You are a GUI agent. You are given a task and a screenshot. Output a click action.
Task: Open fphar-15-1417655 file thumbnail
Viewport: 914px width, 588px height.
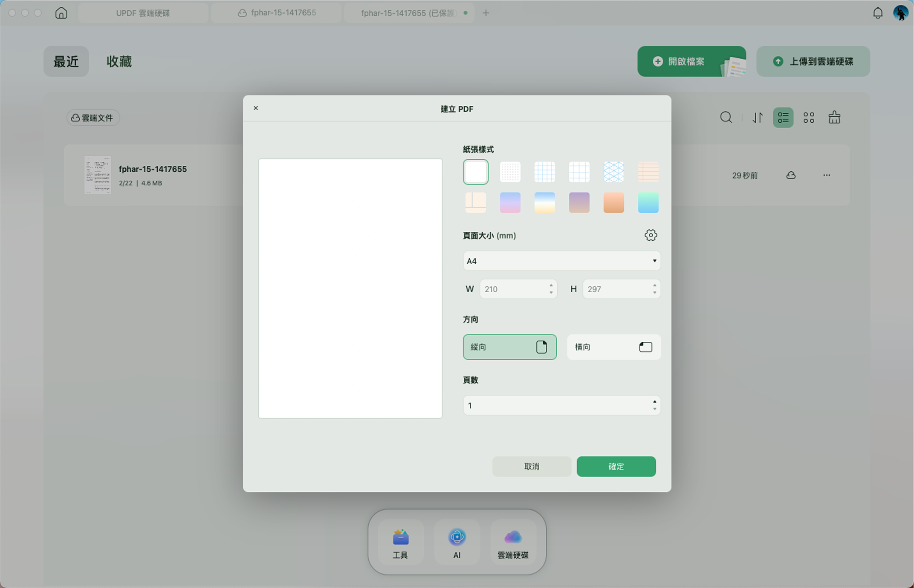click(98, 175)
